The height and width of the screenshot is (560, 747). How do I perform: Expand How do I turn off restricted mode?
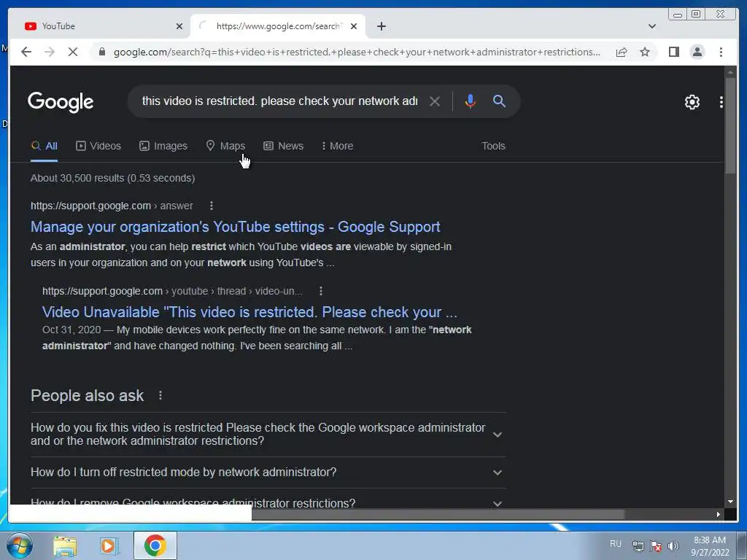[268, 472]
